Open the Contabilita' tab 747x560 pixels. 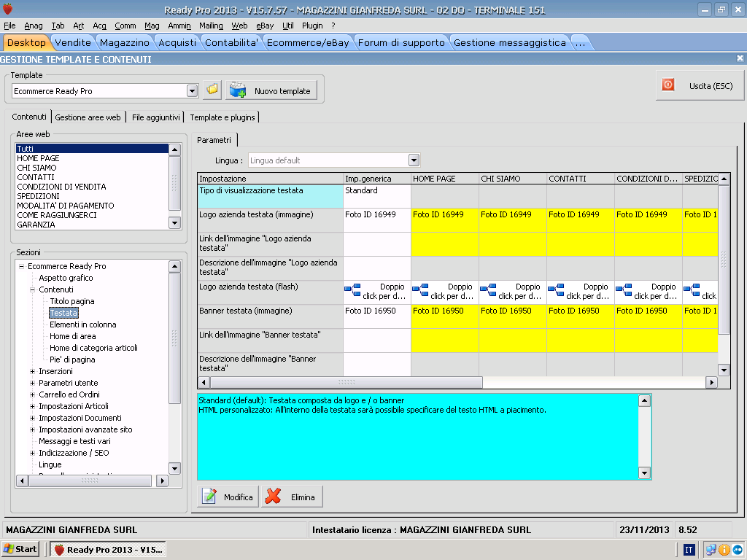(x=231, y=42)
